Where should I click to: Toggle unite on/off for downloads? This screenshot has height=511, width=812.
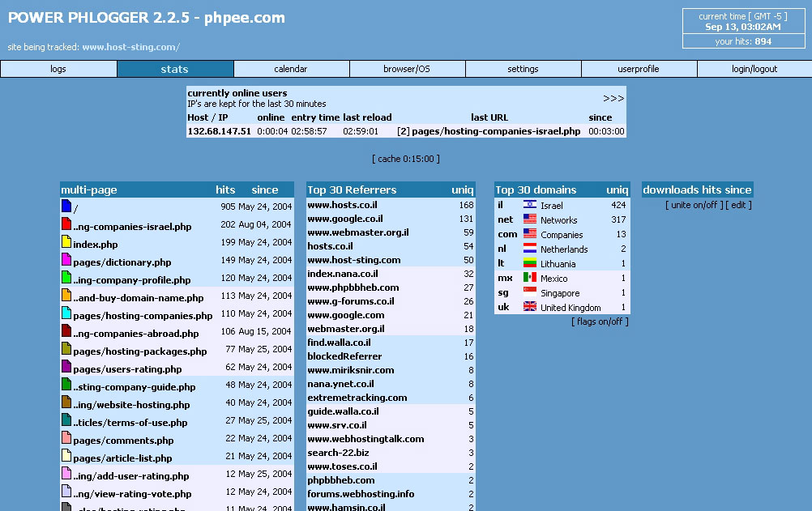click(694, 205)
